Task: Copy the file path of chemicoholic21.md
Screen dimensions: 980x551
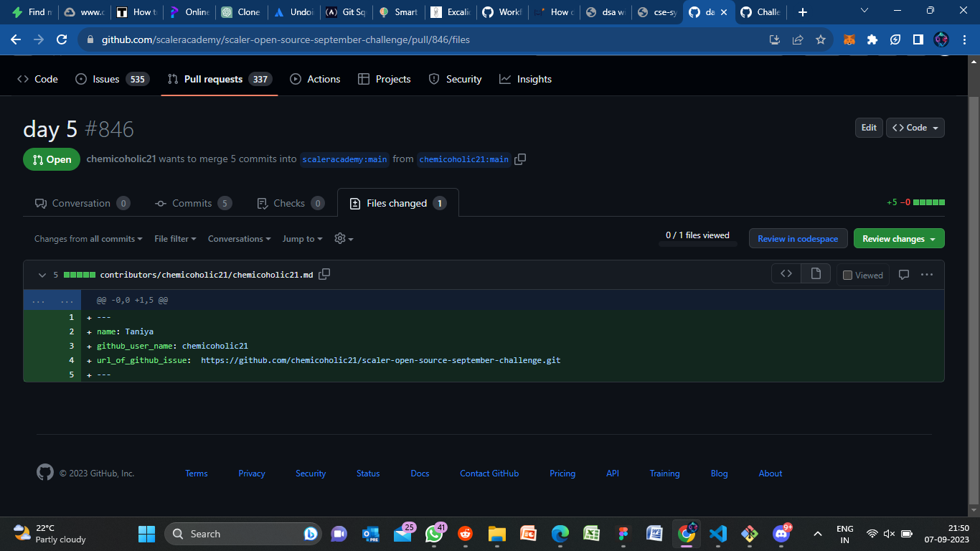Action: coord(324,274)
